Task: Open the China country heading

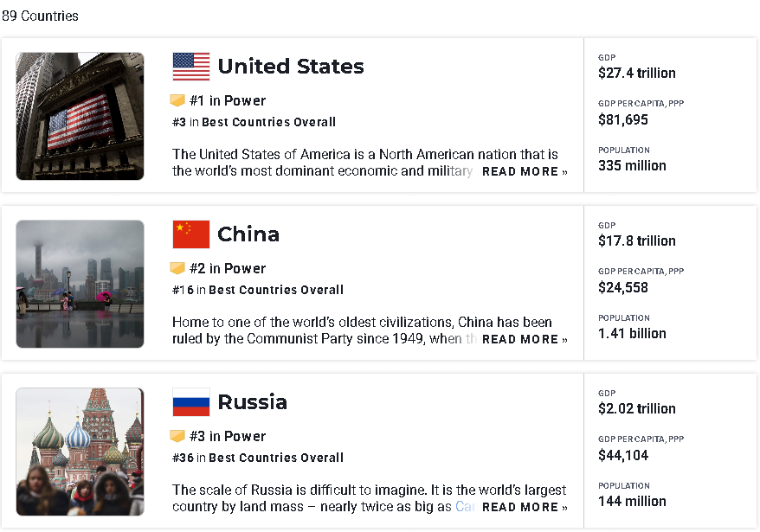Action: pyautogui.click(x=248, y=234)
